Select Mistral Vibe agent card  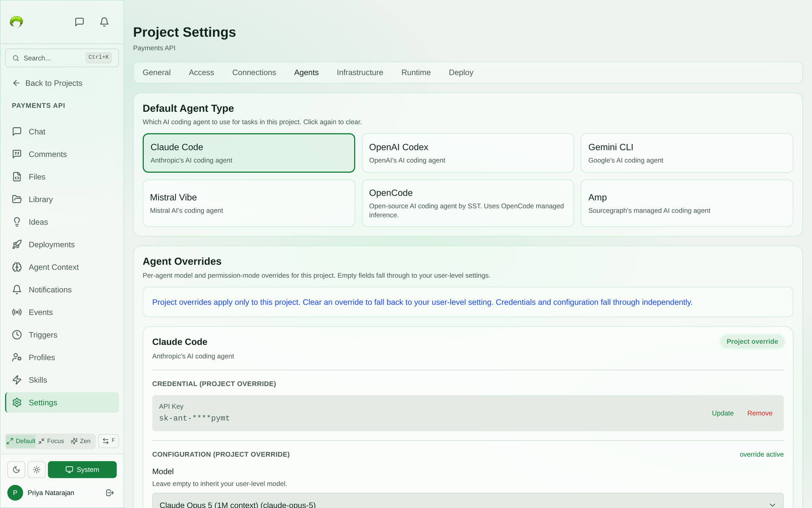249,203
